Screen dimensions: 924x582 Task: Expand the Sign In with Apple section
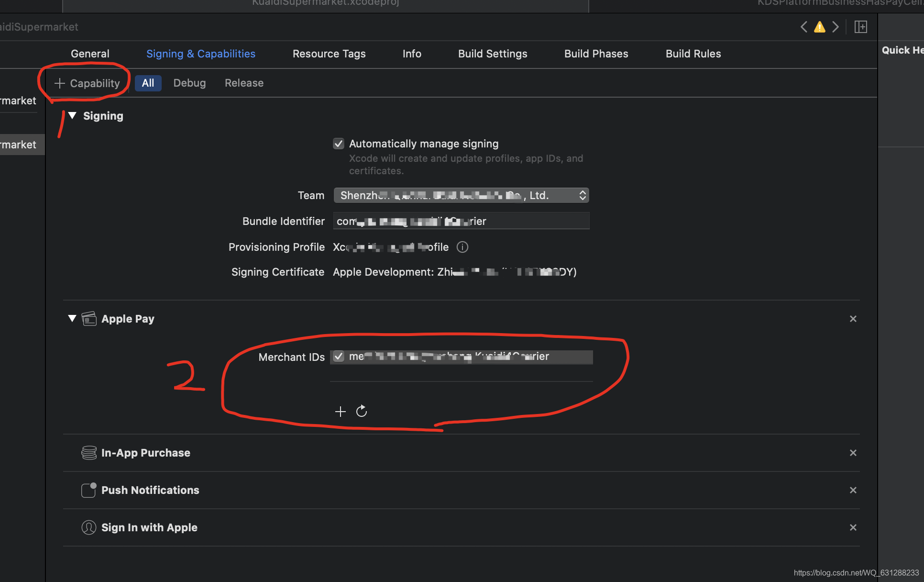point(149,527)
